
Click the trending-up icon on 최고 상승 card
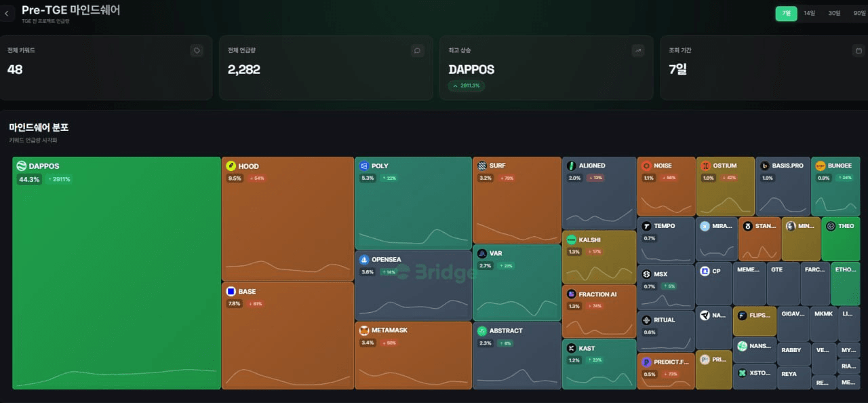coord(637,50)
